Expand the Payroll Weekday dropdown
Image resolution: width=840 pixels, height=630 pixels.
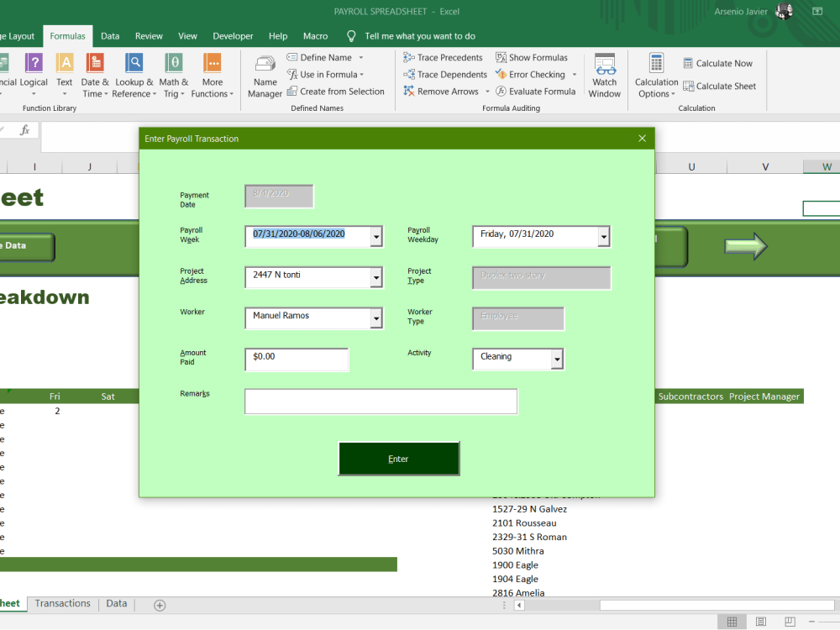(603, 236)
